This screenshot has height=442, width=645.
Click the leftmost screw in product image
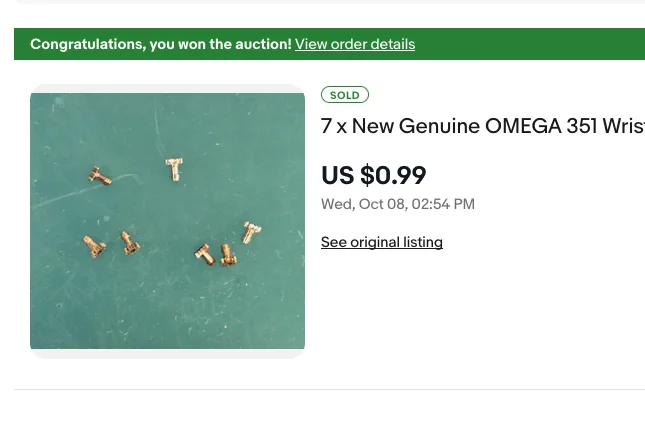point(94,245)
